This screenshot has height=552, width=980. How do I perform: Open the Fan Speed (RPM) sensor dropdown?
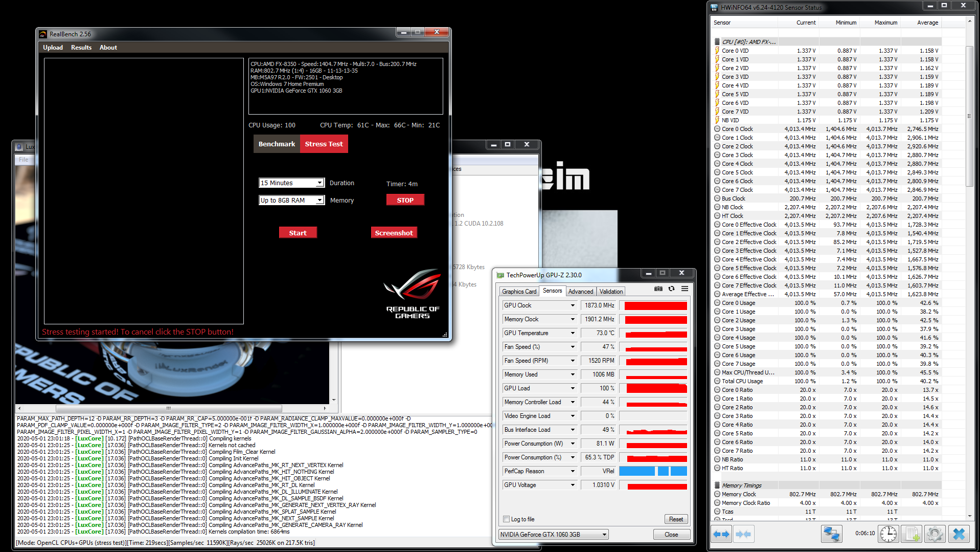pyautogui.click(x=573, y=361)
